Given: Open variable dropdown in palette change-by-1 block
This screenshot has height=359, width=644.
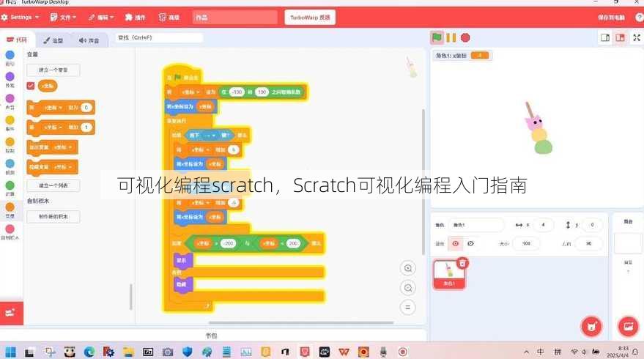Looking at the screenshot, I should point(53,127).
